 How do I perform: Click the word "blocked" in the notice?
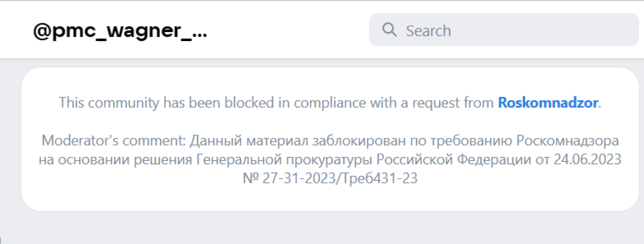249,103
